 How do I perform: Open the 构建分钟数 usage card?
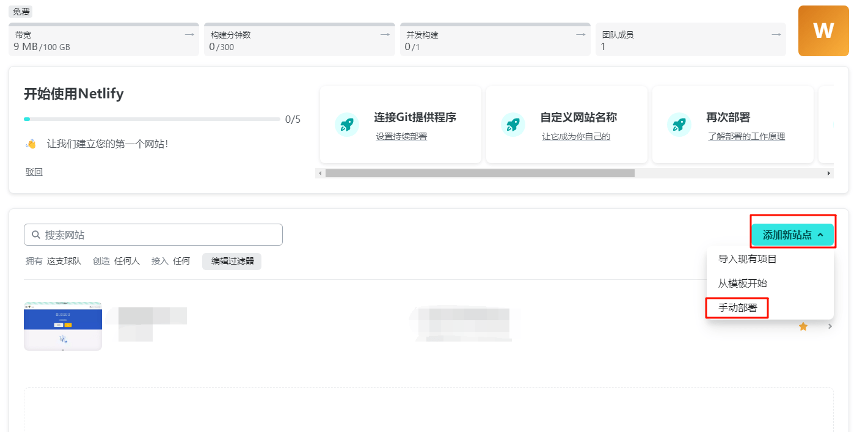pyautogui.click(x=299, y=40)
